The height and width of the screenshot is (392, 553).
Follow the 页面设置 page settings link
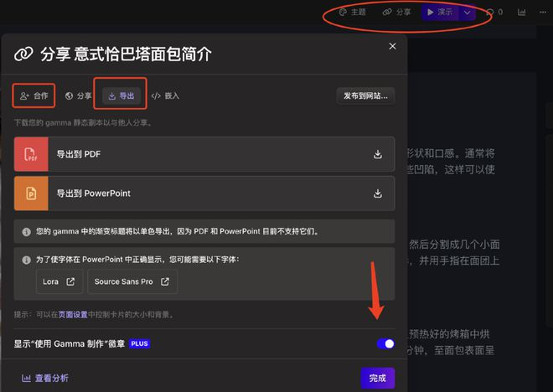[73, 314]
